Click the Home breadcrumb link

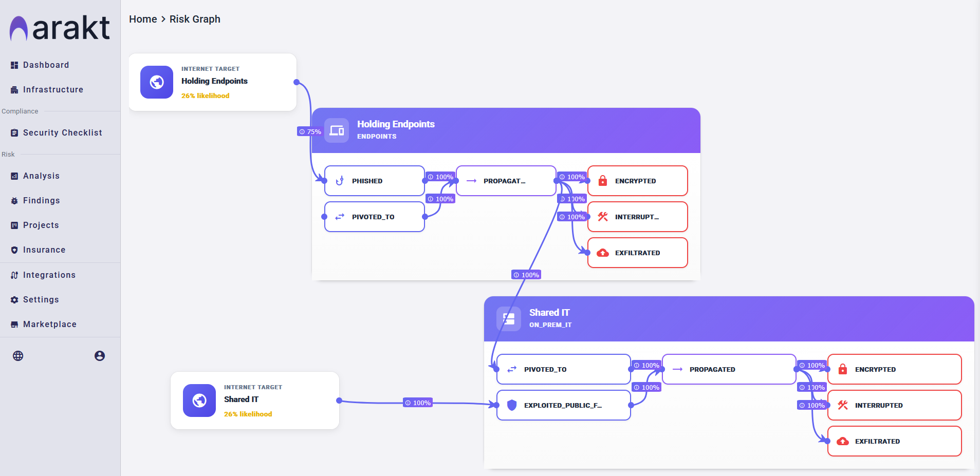point(143,19)
